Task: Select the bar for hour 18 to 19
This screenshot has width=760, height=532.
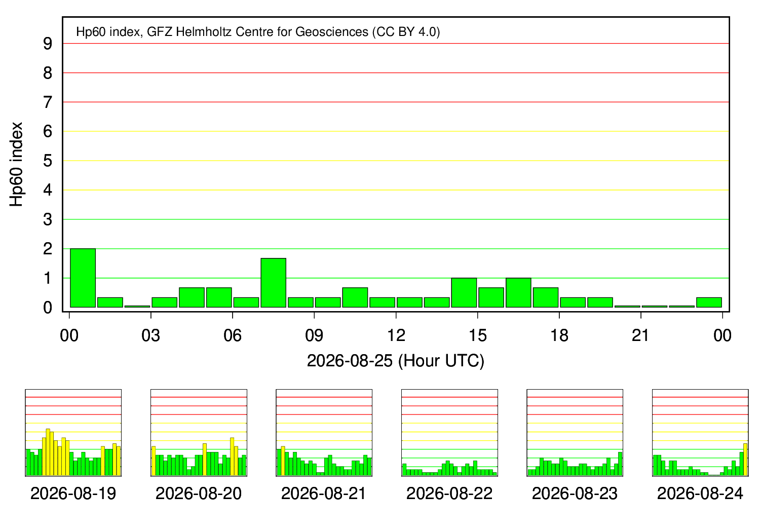Action: 573,302
